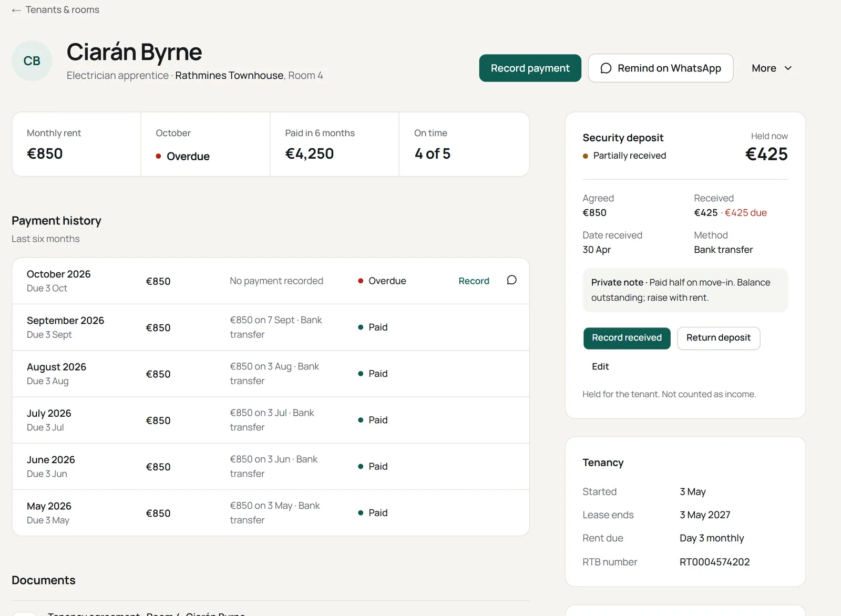841x616 pixels.
Task: Open Rathmines Townhouse property link
Action: (229, 76)
